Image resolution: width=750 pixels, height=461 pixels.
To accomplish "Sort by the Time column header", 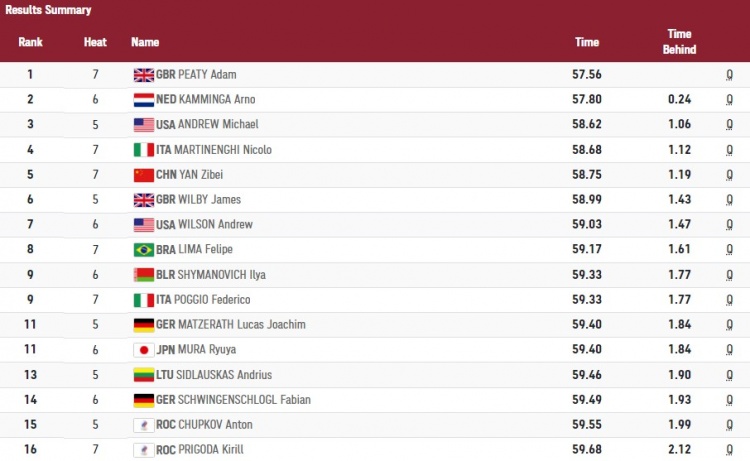I will (587, 42).
